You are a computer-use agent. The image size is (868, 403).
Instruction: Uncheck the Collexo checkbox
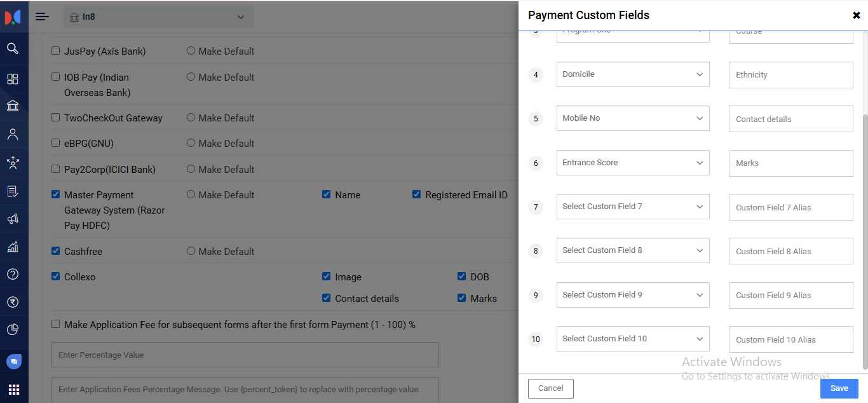(x=56, y=277)
